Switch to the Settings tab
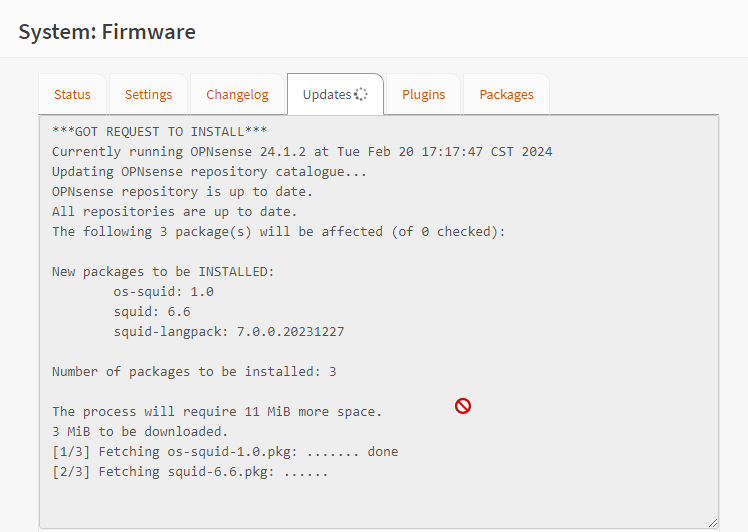The height and width of the screenshot is (532, 748). coord(148,94)
